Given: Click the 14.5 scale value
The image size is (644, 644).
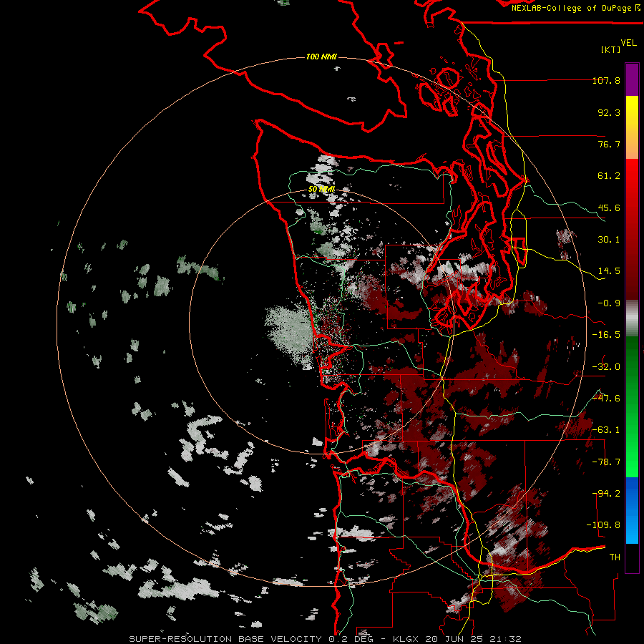Looking at the screenshot, I should (x=609, y=271).
